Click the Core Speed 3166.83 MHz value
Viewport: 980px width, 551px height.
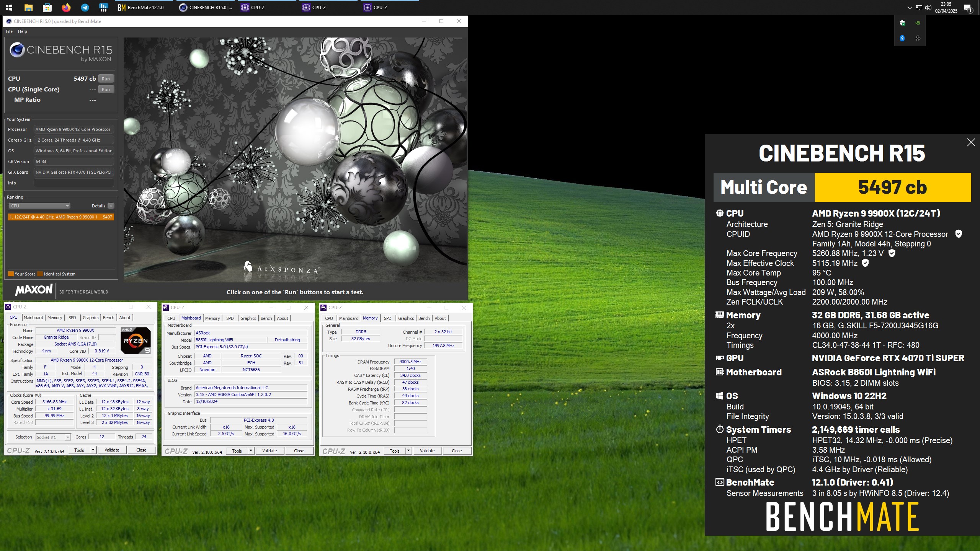tap(54, 402)
